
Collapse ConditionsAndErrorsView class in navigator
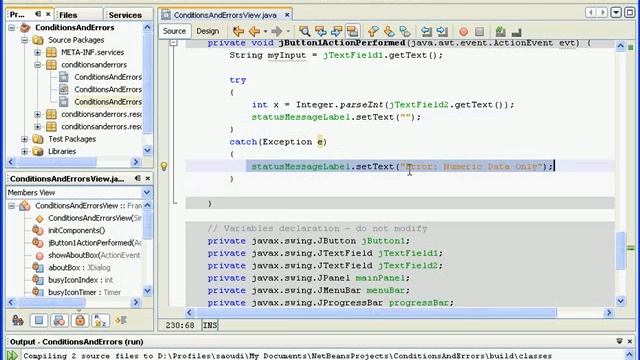(x=11, y=206)
